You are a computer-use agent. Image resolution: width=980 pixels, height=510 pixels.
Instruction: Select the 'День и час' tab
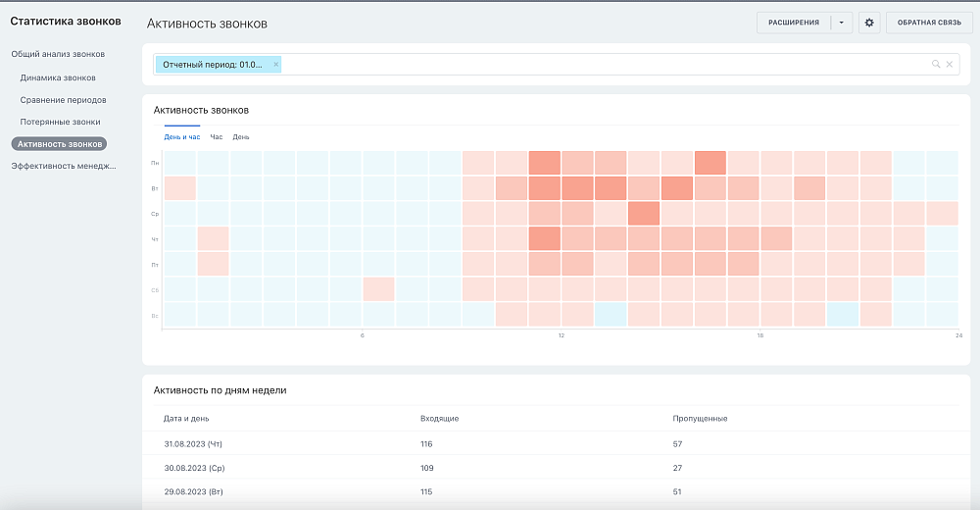tap(182, 137)
